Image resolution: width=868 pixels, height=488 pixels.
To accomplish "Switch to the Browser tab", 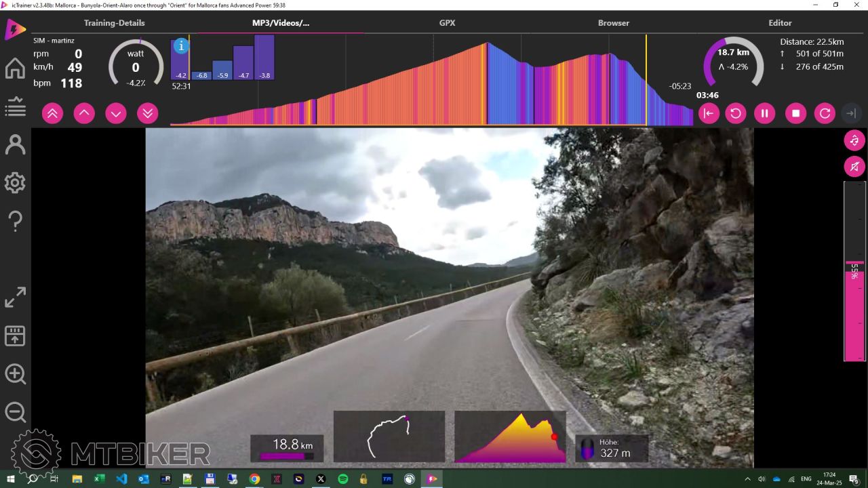I will tap(614, 23).
